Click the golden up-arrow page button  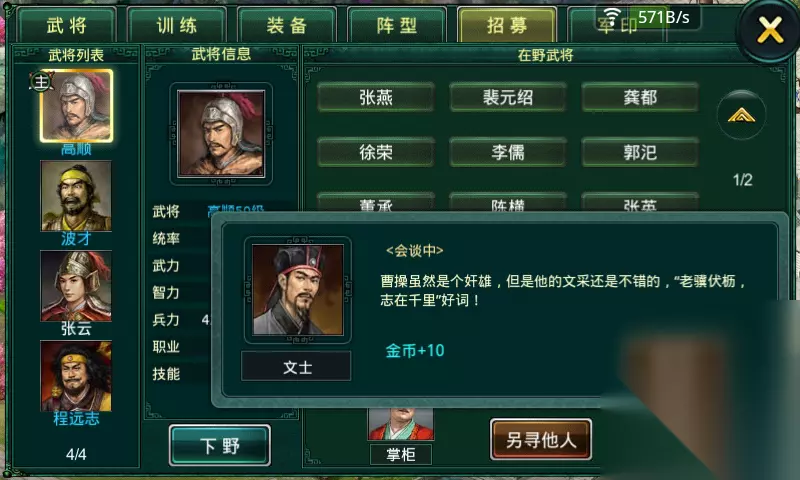click(x=741, y=115)
